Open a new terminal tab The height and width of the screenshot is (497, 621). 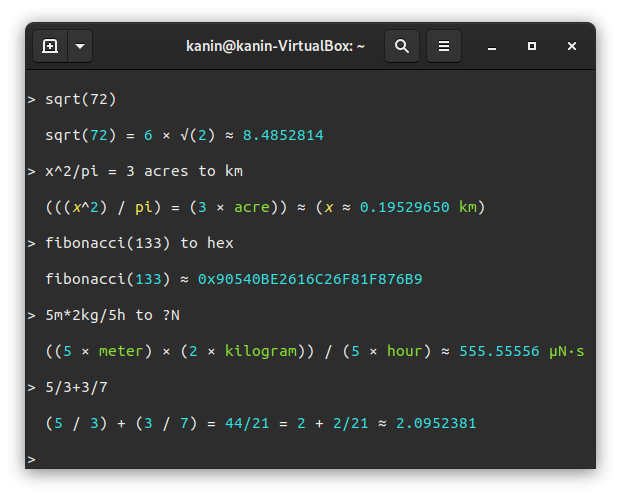coord(50,46)
